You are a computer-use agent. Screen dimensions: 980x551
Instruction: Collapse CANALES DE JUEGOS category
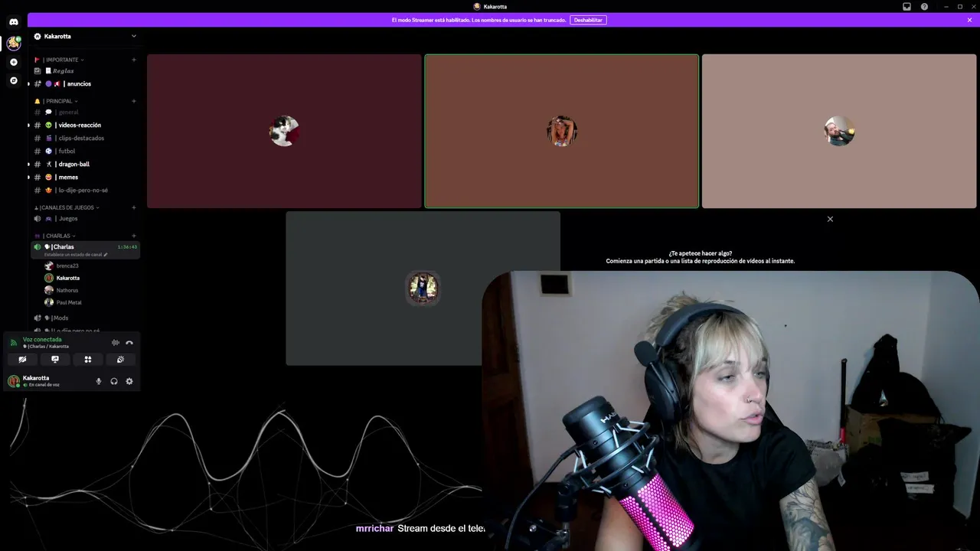pyautogui.click(x=67, y=207)
